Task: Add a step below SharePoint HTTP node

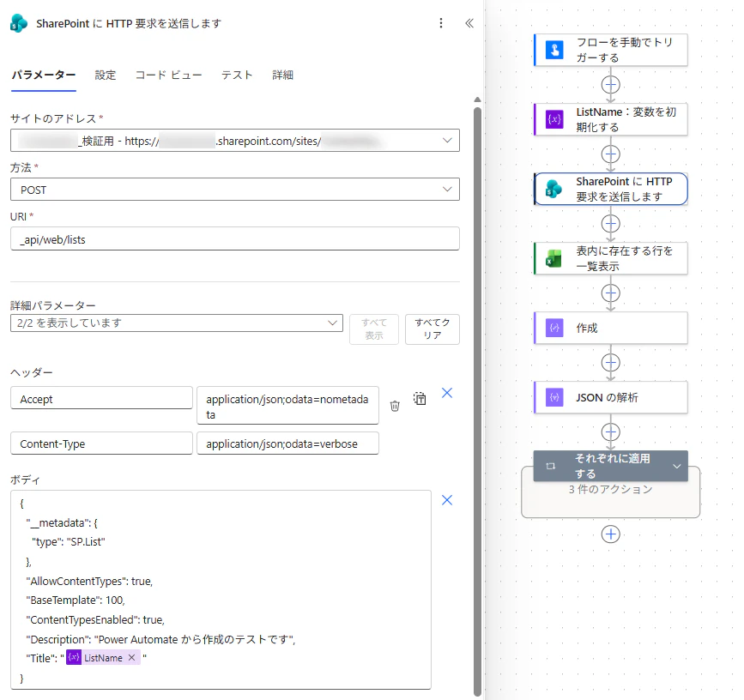Action: 611,224
